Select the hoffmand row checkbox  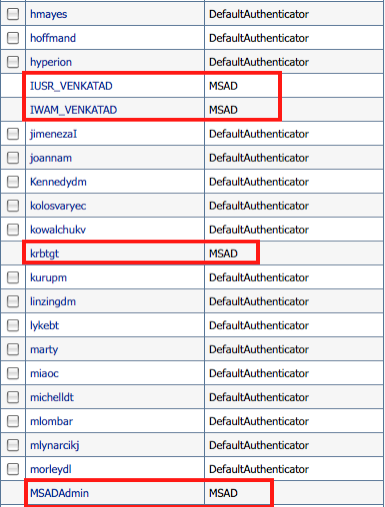pos(13,38)
